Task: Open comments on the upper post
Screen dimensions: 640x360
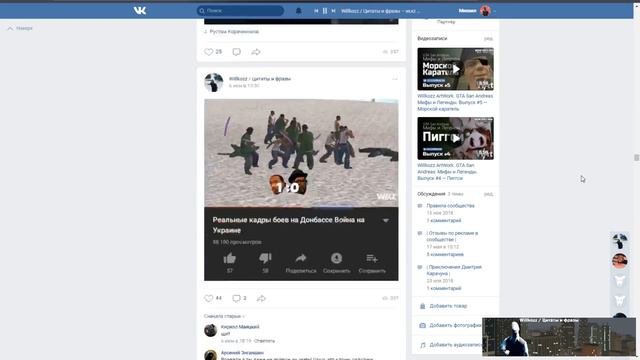Action: coord(236,52)
